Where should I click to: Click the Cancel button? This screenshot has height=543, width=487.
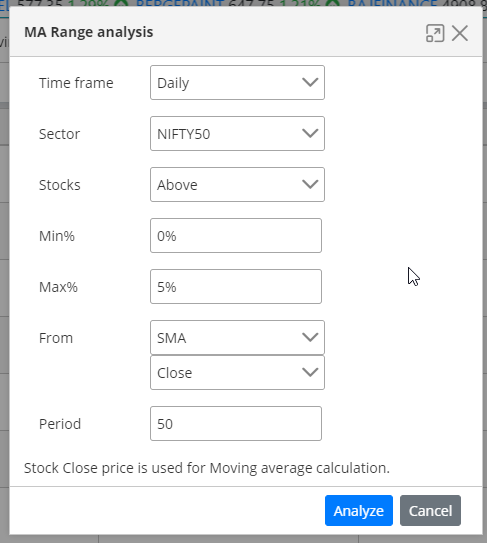[x=431, y=510]
